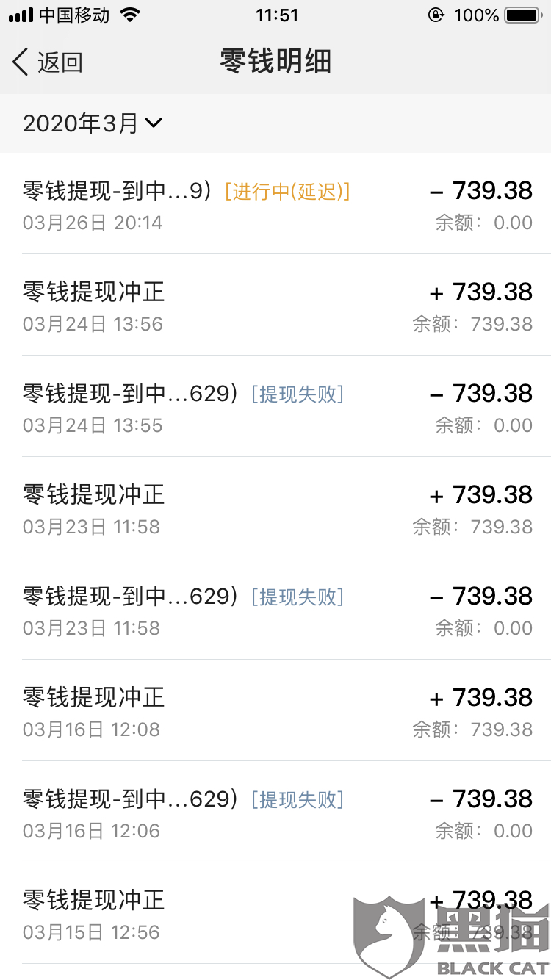Tap the 零钱明细 page title
This screenshot has height=980, width=551.
(275, 62)
